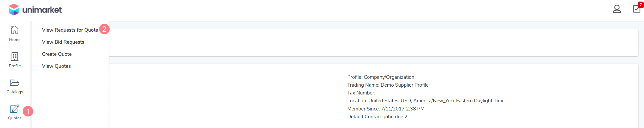Click the unimarket cube logo
Viewport: 644px width, 128px height.
pos(14,10)
